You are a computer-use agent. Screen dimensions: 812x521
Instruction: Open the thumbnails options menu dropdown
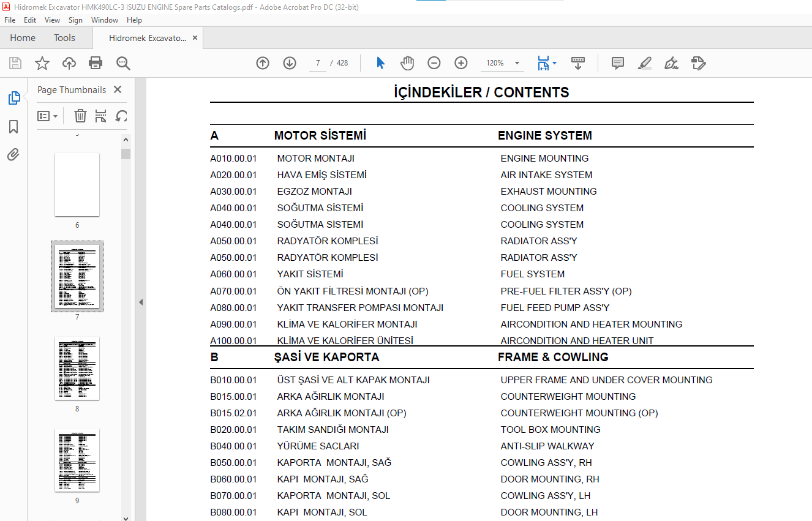[47, 116]
